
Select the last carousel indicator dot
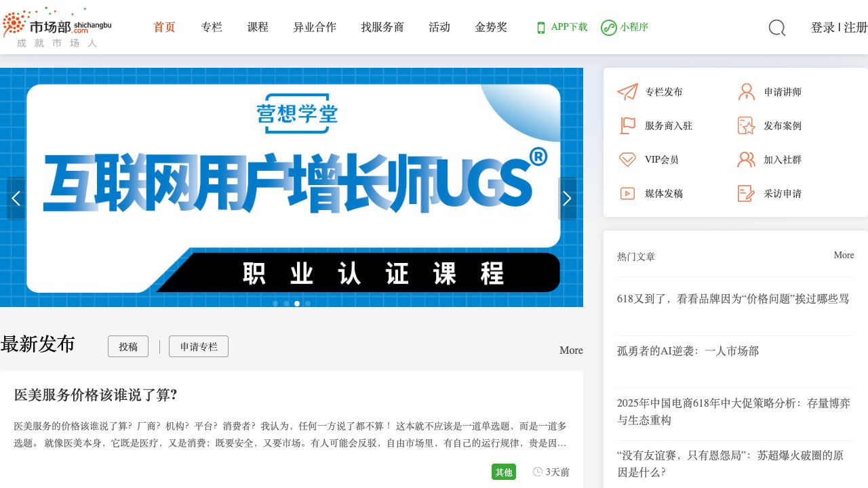coord(308,304)
